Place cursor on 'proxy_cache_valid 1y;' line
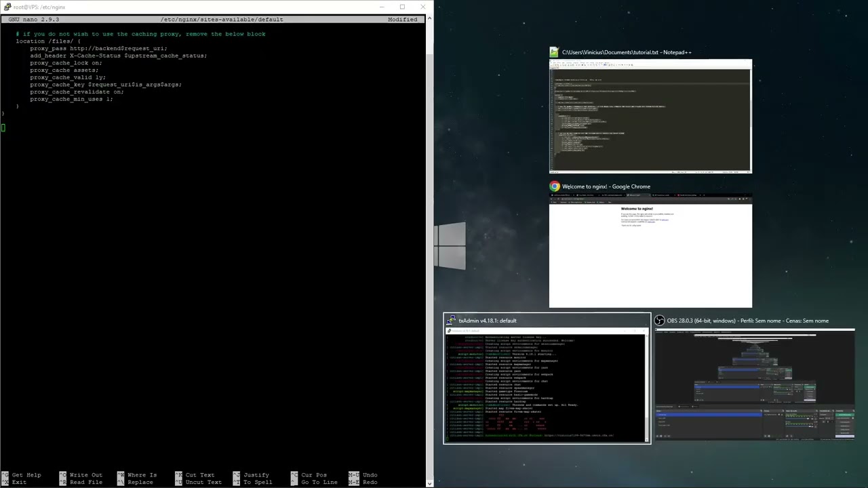Image resolution: width=868 pixels, height=488 pixels. (x=68, y=77)
